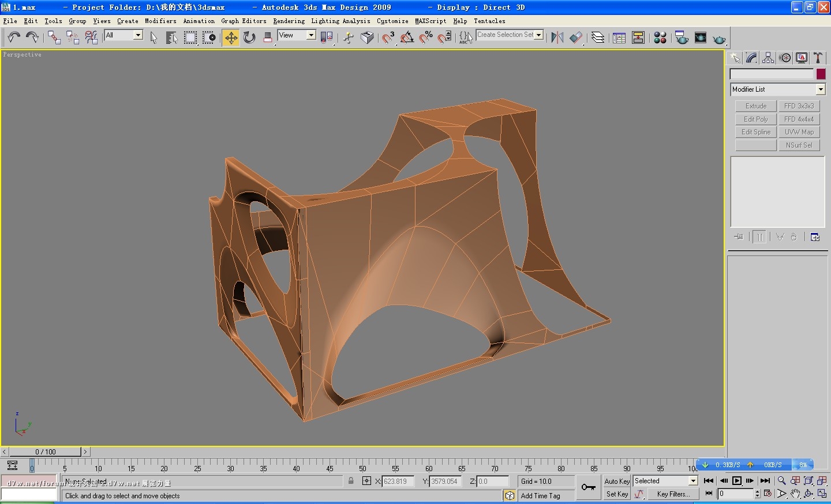Image resolution: width=831 pixels, height=504 pixels.
Task: Switch to the Display panel tab
Action: coord(802,58)
